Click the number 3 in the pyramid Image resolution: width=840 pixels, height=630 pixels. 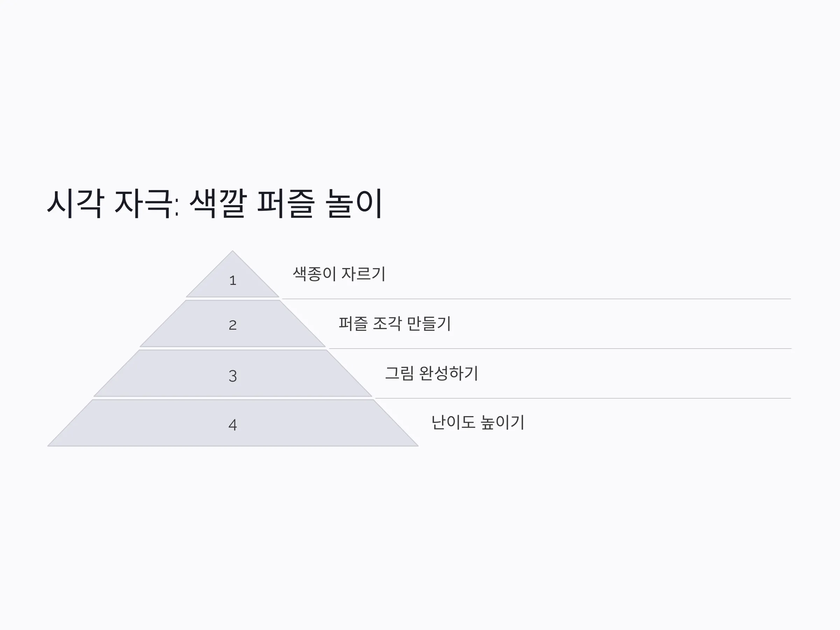click(233, 376)
